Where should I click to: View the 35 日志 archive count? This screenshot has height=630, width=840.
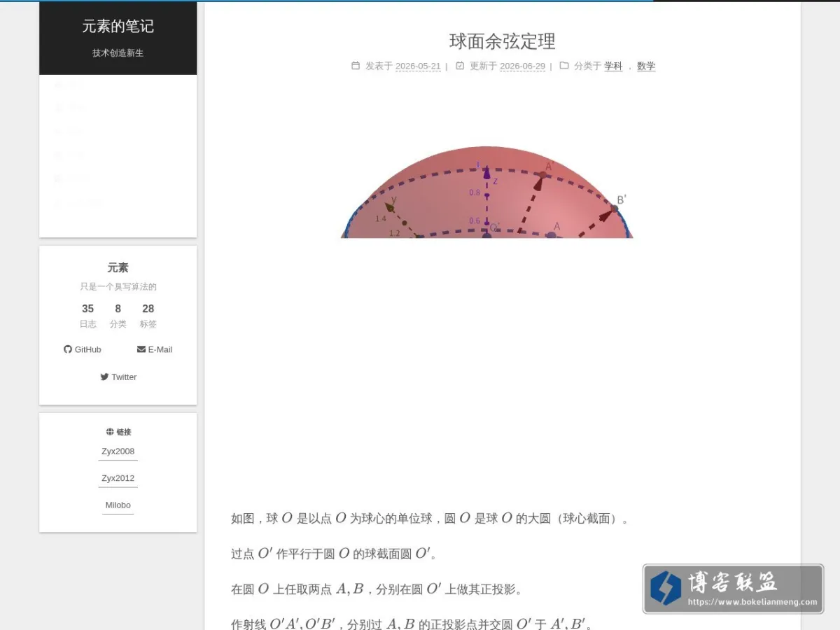coord(87,316)
